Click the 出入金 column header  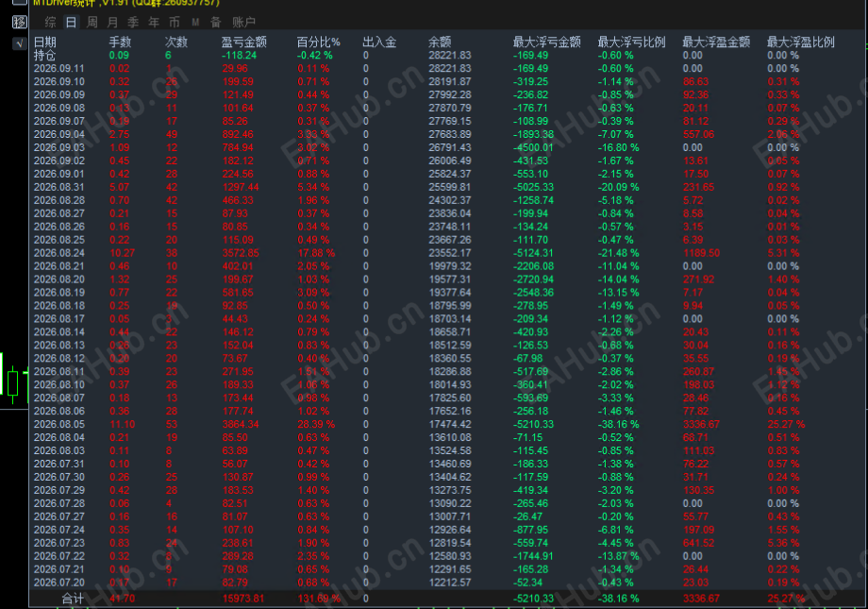pyautogui.click(x=379, y=42)
